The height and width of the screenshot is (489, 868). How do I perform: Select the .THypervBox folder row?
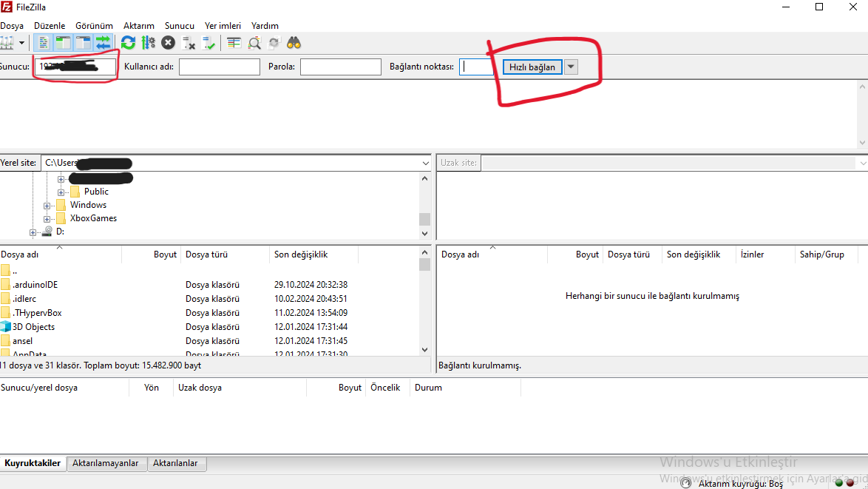(209, 313)
